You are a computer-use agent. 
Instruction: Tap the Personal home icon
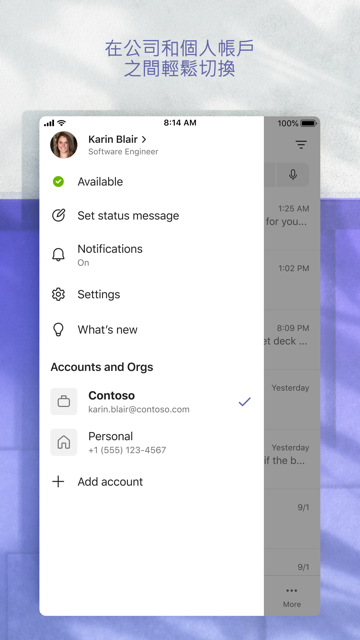pyautogui.click(x=64, y=442)
